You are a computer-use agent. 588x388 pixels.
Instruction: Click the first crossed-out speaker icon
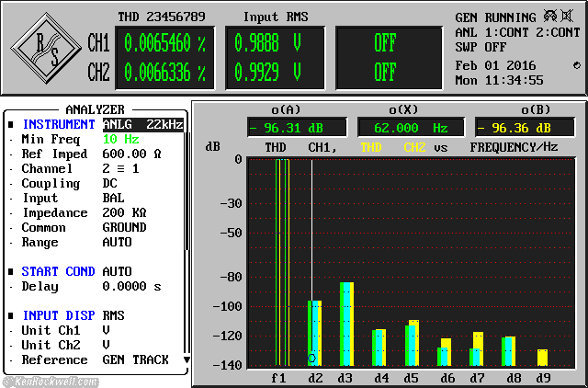(x=550, y=17)
